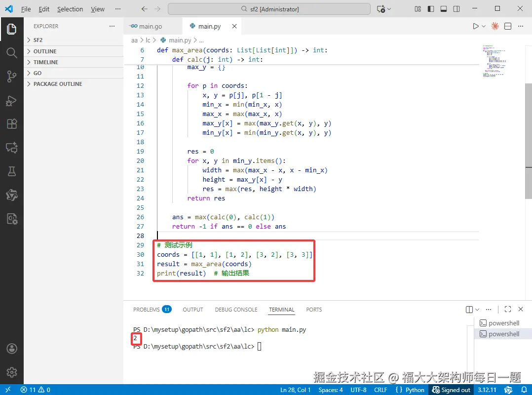Image resolution: width=532 pixels, height=395 pixels.
Task: Open the Explorer view in activity bar
Action: pos(11,29)
